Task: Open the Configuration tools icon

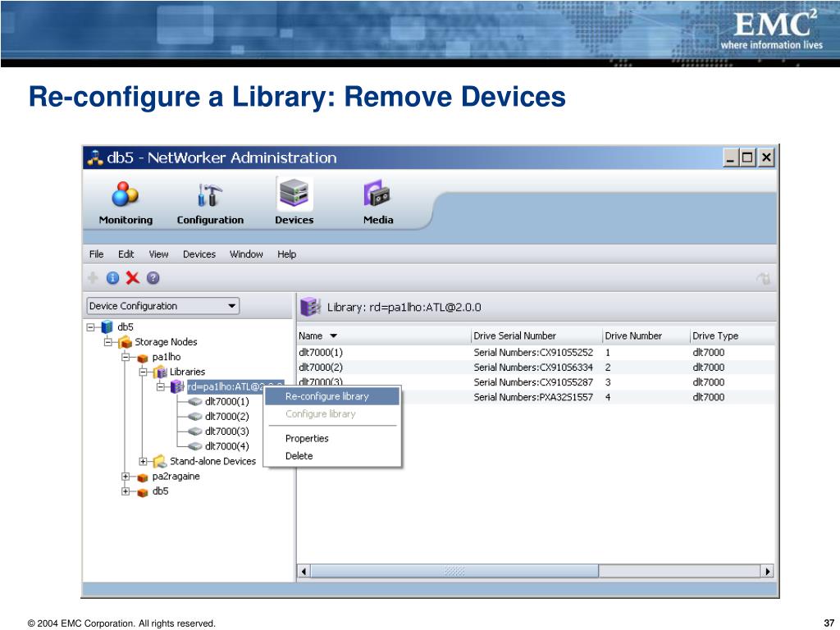Action: pos(209,195)
